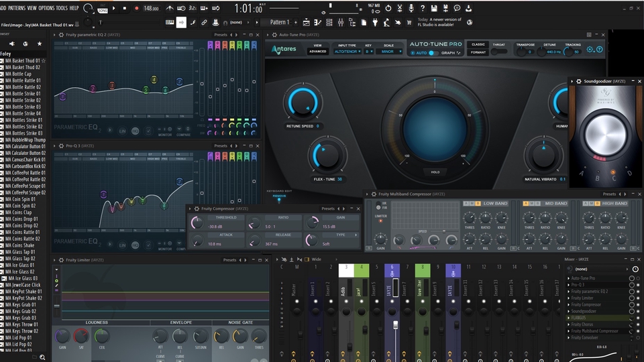The image size is (644, 362).
Task: Click the Retune Speed knob
Action: pyautogui.click(x=303, y=102)
